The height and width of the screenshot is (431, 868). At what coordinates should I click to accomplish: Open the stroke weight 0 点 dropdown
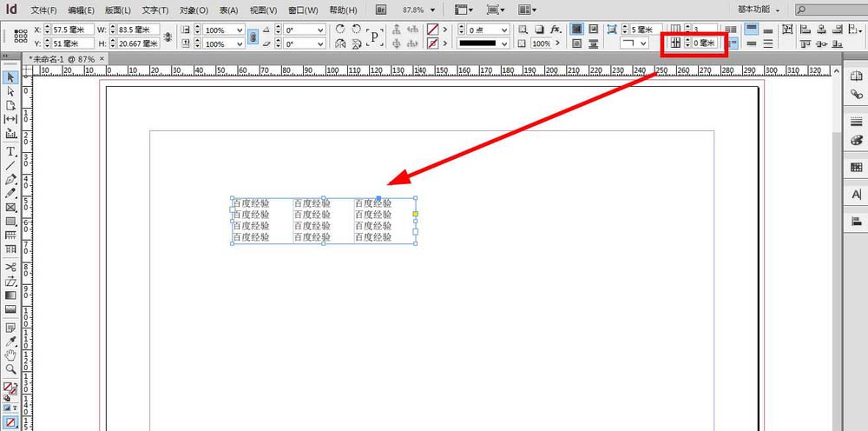[x=504, y=30]
